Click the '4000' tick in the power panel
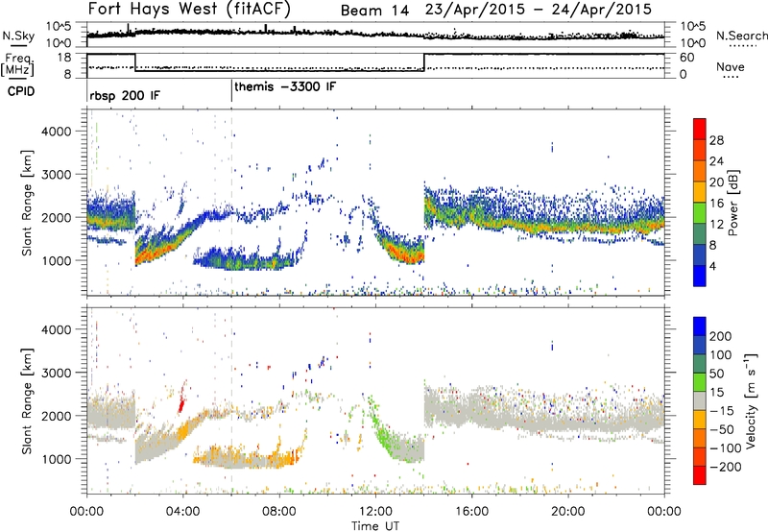Image resolution: width=768 pixels, height=532 pixels. pos(56,132)
